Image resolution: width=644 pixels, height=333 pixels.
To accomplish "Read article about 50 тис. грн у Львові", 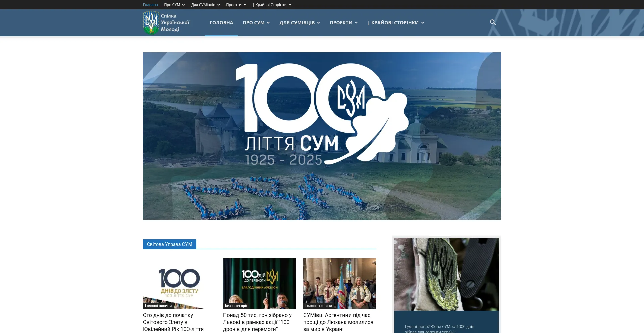I will click(257, 322).
